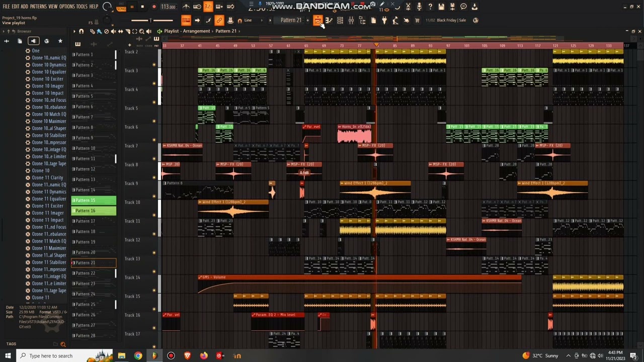Select Pattern 15 in the picker
Screen dimensions: 644x362
94,200
